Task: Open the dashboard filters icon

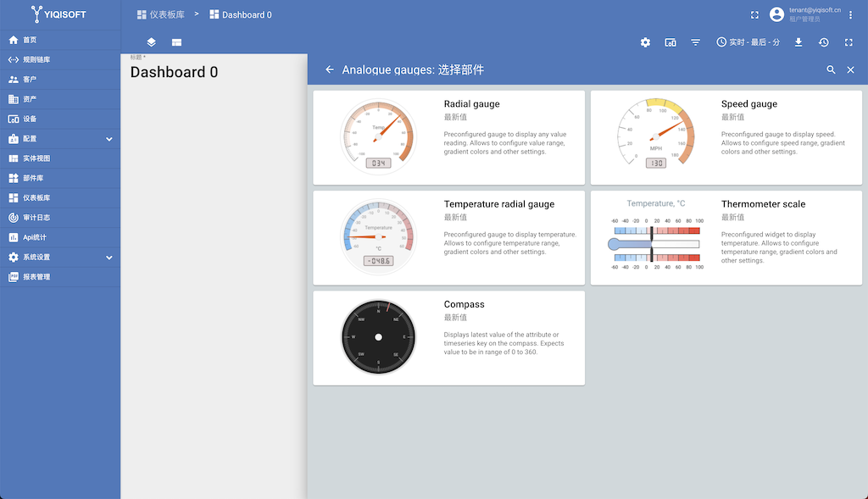Action: tap(695, 42)
